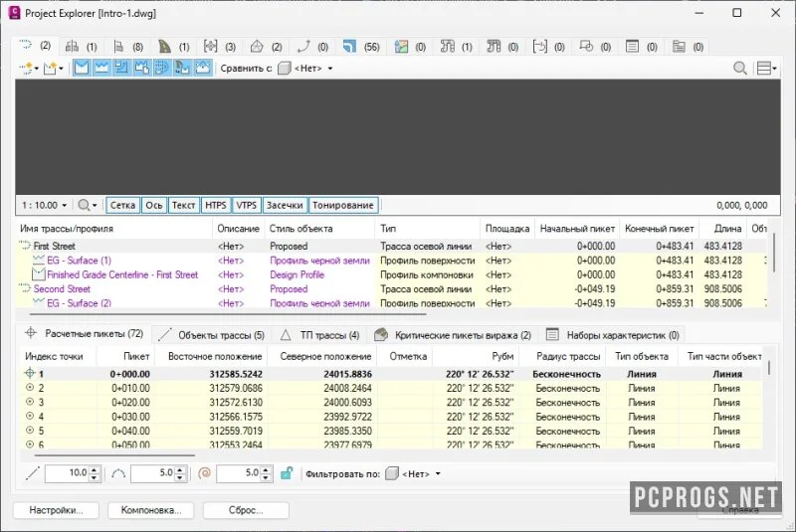Open the Point Groups tab showing (3)

[x=220, y=47]
